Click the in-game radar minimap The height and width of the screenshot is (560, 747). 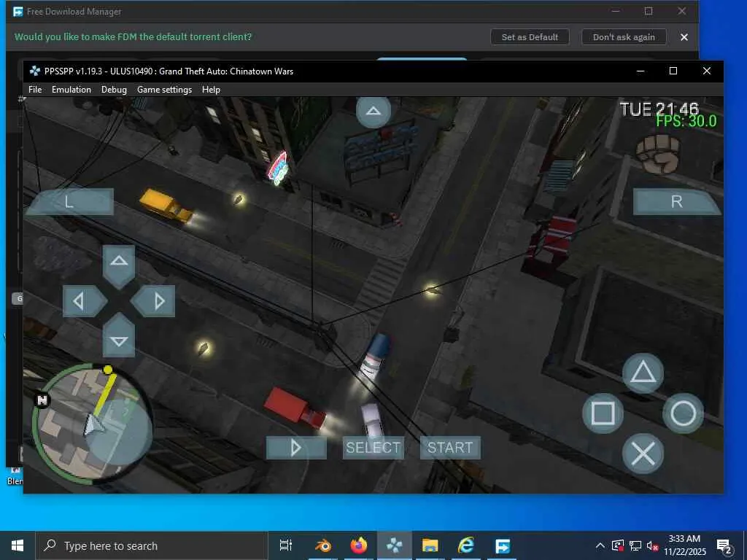pos(92,425)
